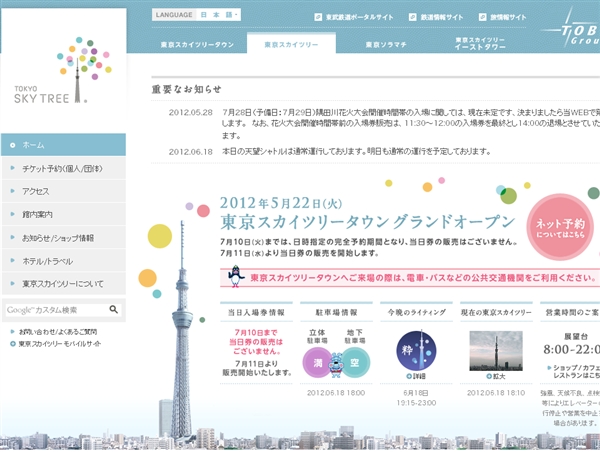Click the search magnifier icon
The width and height of the screenshot is (600, 452).
click(x=114, y=309)
